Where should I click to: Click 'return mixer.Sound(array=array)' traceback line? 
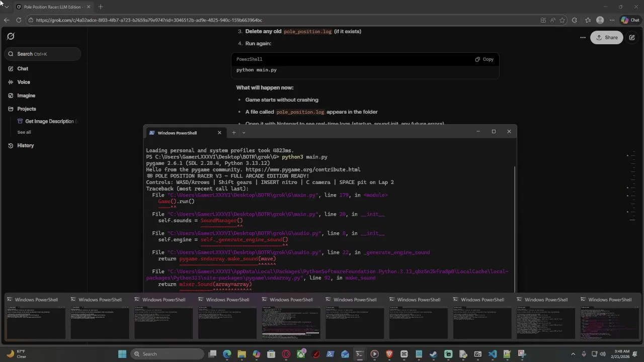tap(205, 284)
